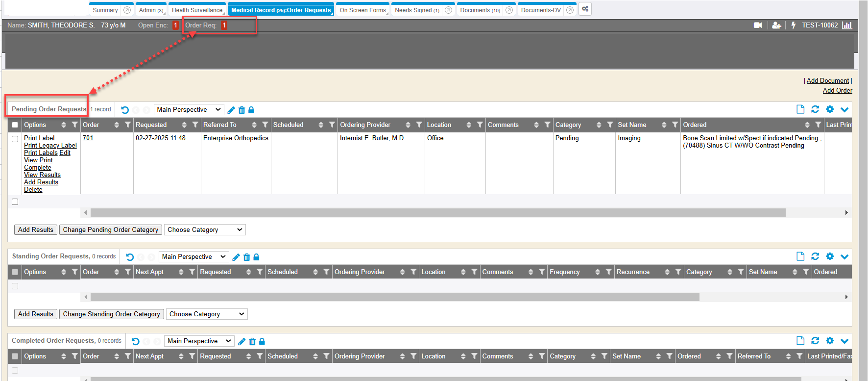Open Main Perspective dropdown in Pending Order Requests
868x381 pixels.
[x=189, y=110]
